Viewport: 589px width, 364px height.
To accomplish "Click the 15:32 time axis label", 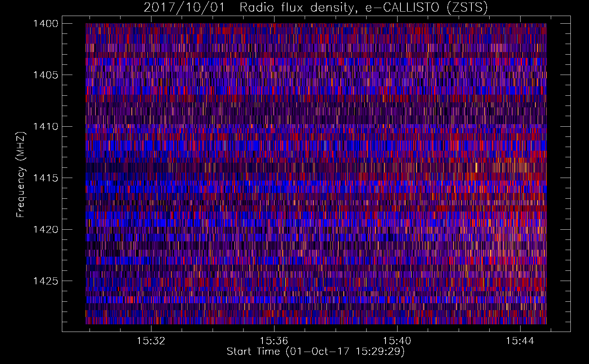I will 151,341.
